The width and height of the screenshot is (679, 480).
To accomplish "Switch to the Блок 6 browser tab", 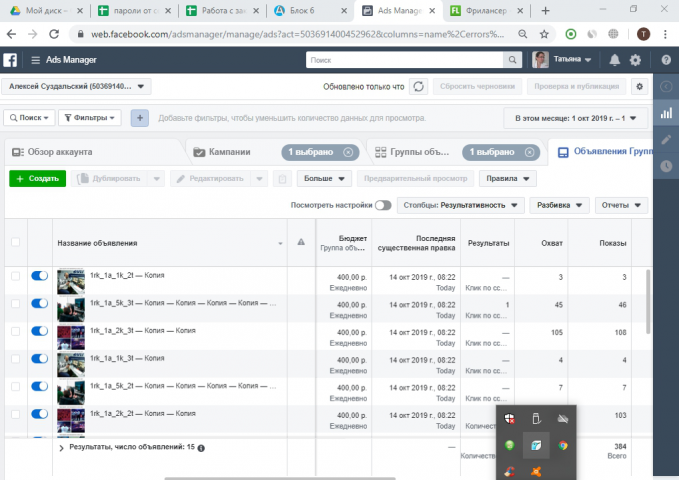I will click(310, 11).
